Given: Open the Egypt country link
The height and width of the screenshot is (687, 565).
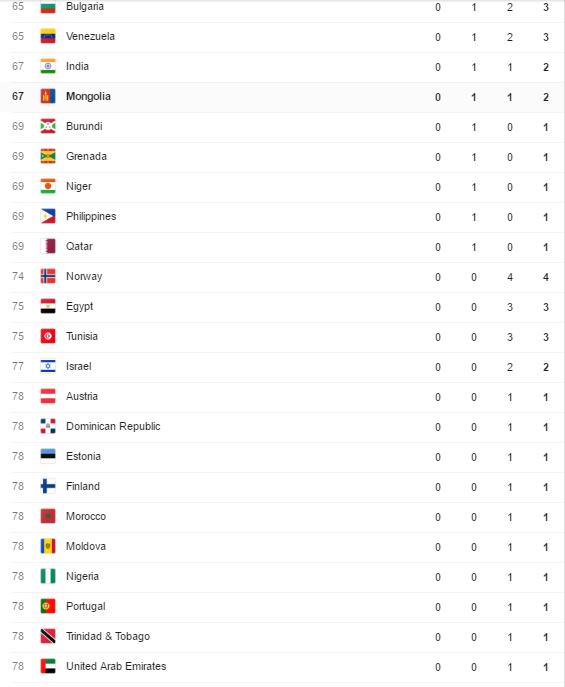Looking at the screenshot, I should tap(79, 306).
